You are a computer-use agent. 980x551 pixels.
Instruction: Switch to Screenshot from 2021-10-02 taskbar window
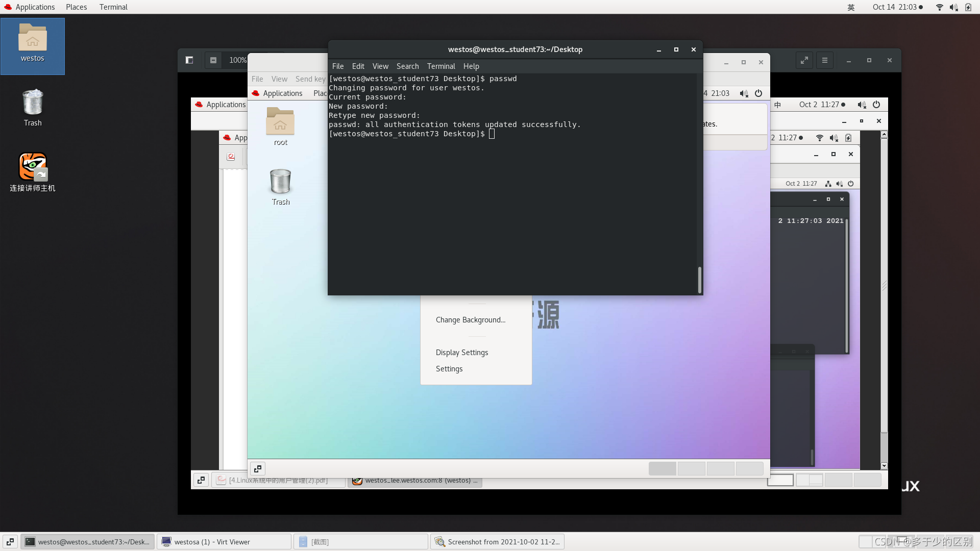click(497, 542)
